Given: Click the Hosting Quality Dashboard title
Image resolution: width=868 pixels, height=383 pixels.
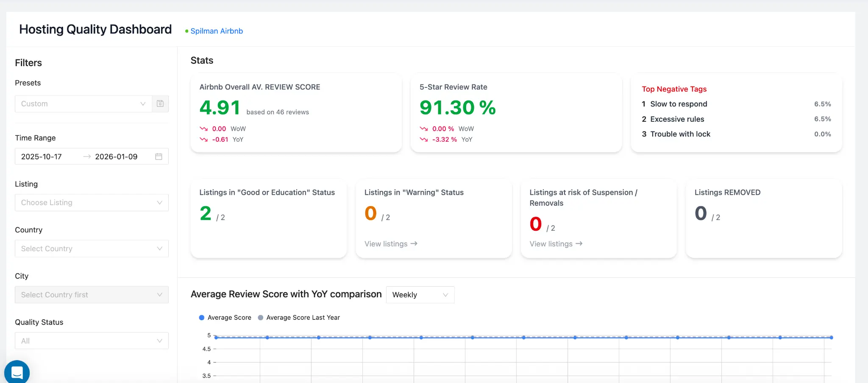Looking at the screenshot, I should [95, 29].
